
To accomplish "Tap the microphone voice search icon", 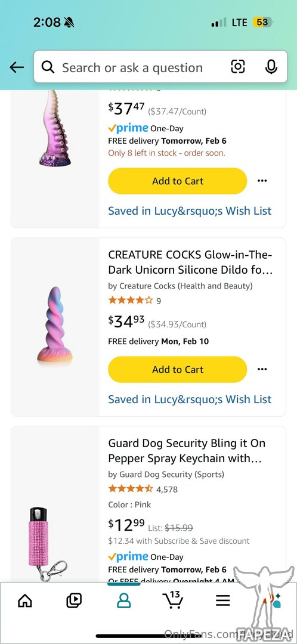I will pyautogui.click(x=271, y=67).
